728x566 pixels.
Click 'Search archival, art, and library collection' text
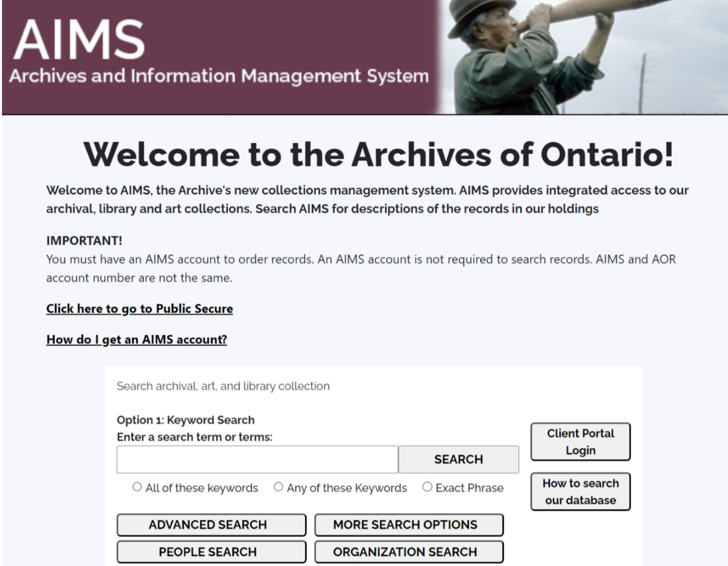[223, 386]
